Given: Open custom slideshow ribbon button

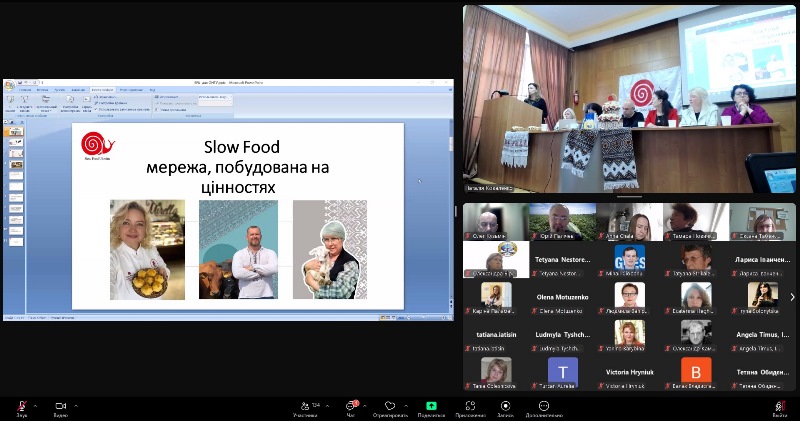Looking at the screenshot, I should [x=46, y=104].
